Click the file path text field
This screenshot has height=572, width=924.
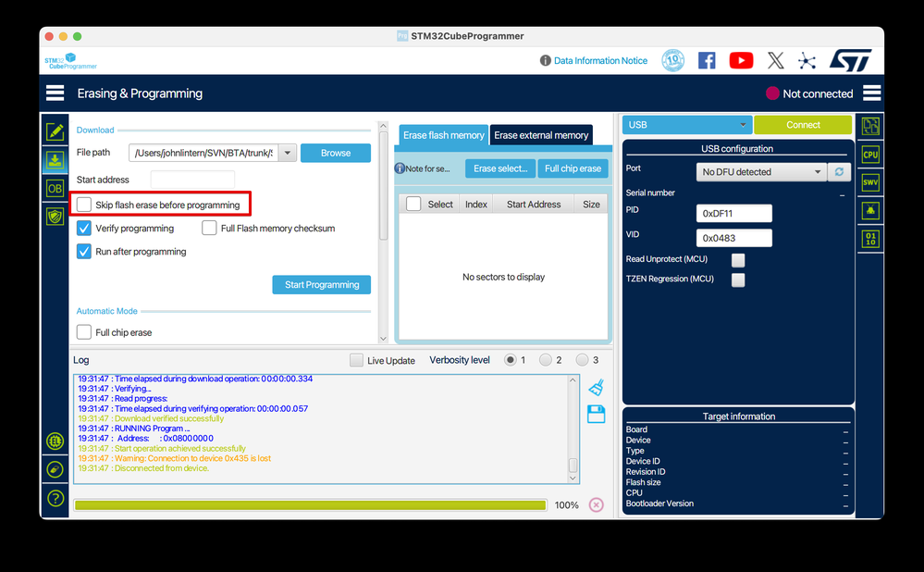pyautogui.click(x=203, y=153)
